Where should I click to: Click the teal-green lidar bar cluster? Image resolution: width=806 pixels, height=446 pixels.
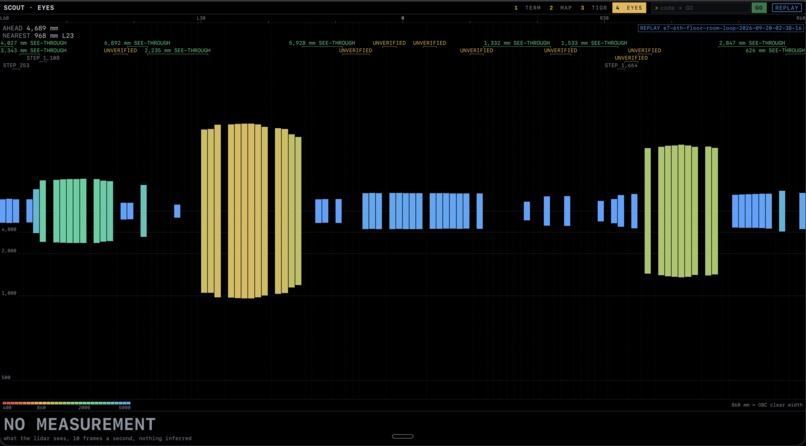(77, 211)
